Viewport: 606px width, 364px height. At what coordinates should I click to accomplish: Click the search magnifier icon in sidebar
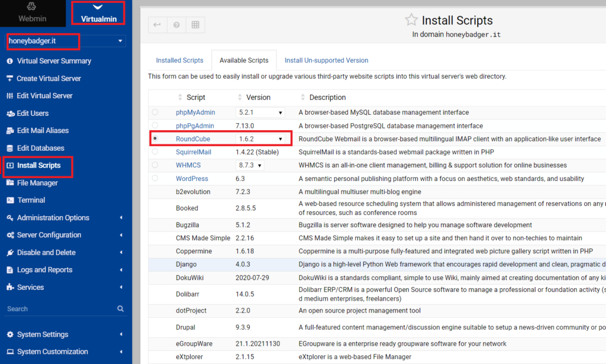point(120,308)
